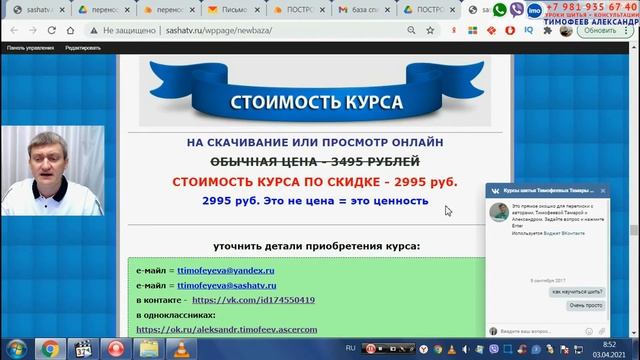Screen dimensions: 640x360
Task: Switch to the Google Drive 'ПОСТРО' tab
Action: tap(429, 10)
